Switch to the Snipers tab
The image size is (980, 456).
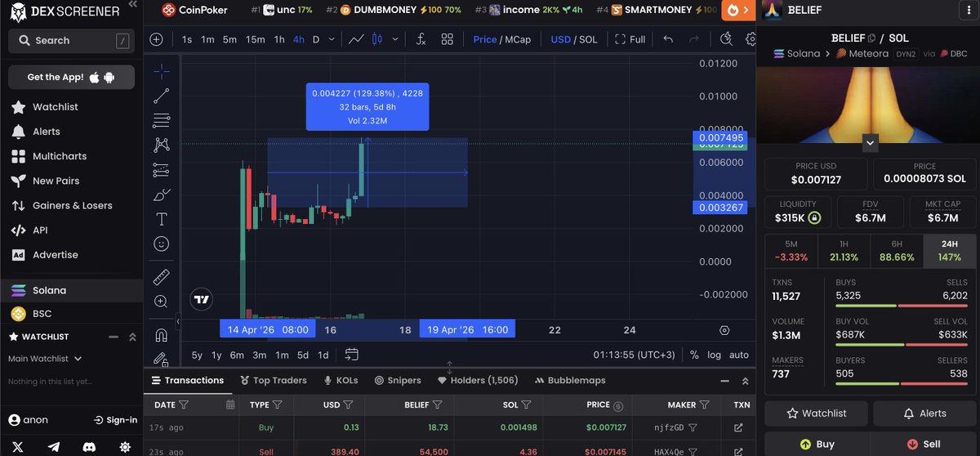[398, 380]
